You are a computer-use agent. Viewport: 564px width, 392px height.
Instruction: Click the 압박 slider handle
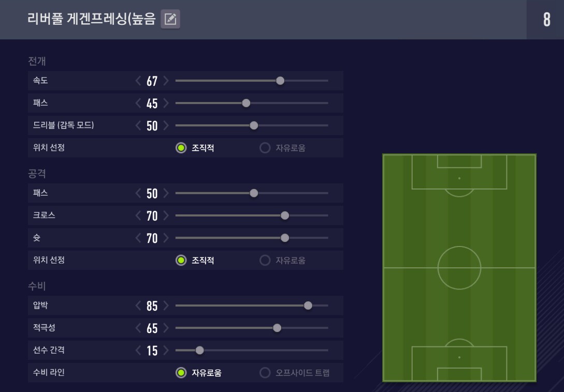[308, 306]
